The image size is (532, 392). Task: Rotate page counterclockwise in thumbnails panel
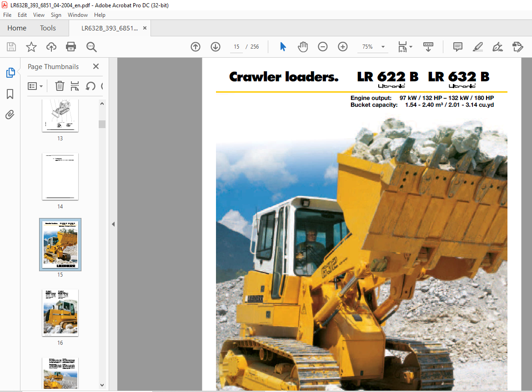point(90,86)
